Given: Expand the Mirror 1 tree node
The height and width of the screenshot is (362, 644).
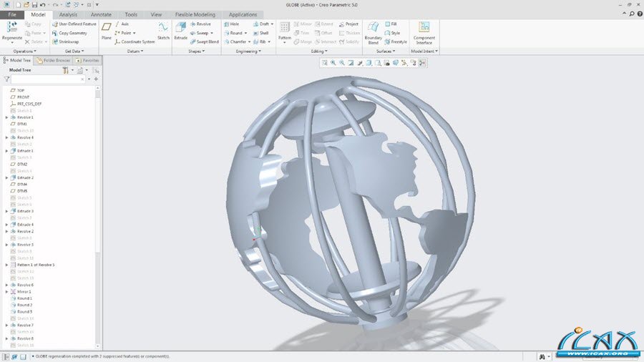Looking at the screenshot, I should point(7,292).
